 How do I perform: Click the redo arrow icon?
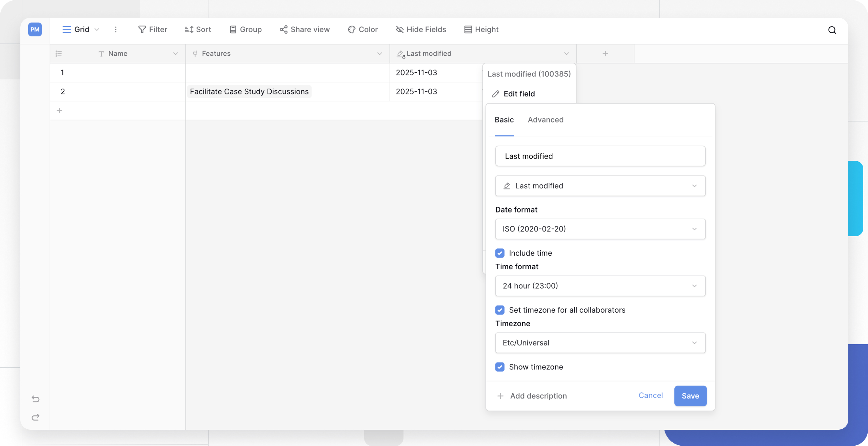36,417
